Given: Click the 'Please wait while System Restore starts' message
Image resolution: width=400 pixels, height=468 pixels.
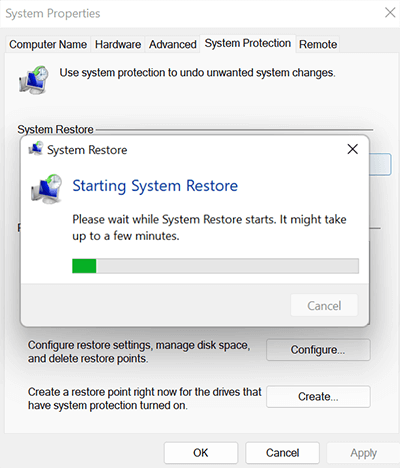Looking at the screenshot, I should [209, 228].
